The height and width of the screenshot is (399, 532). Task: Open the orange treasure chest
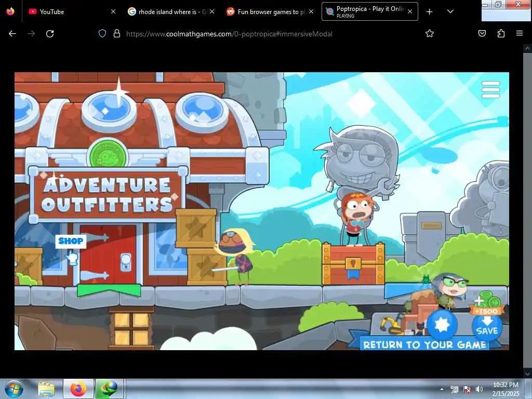point(353,264)
